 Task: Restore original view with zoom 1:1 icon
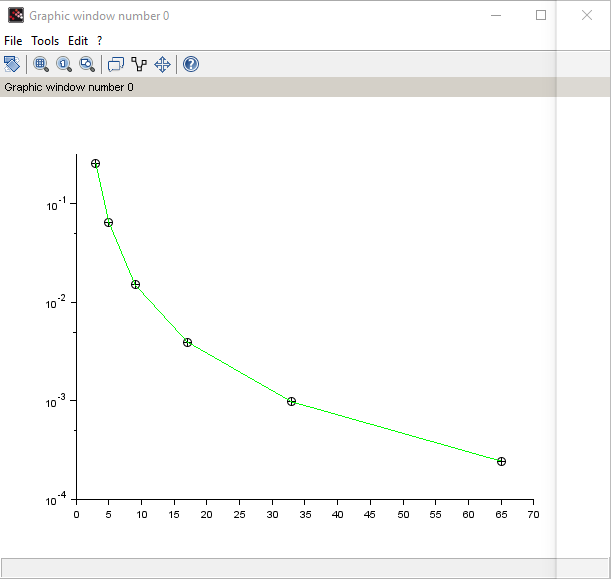(64, 64)
